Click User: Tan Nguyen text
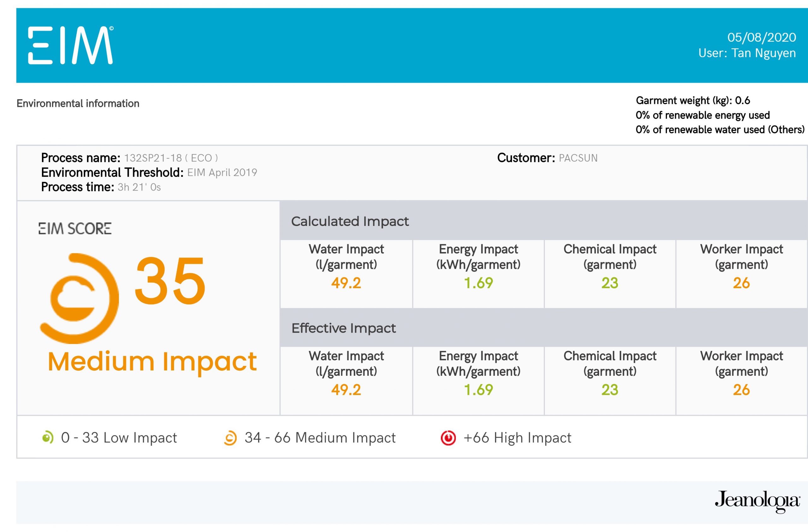This screenshot has height=532, width=808. (x=747, y=53)
